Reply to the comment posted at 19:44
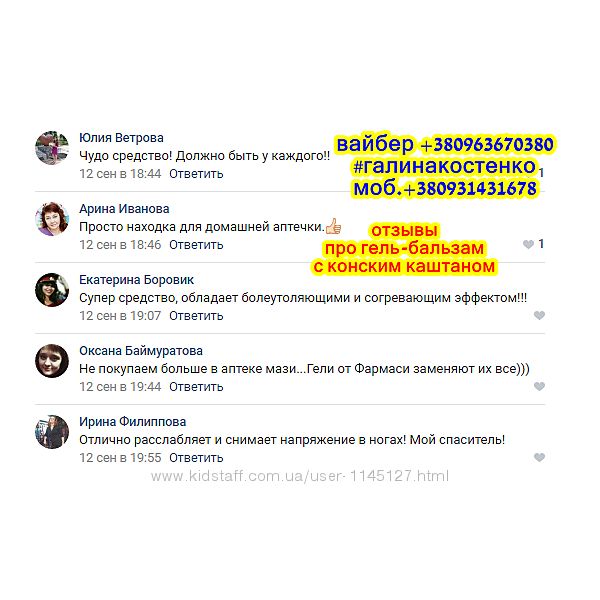This screenshot has width=600, height=600. tap(196, 387)
